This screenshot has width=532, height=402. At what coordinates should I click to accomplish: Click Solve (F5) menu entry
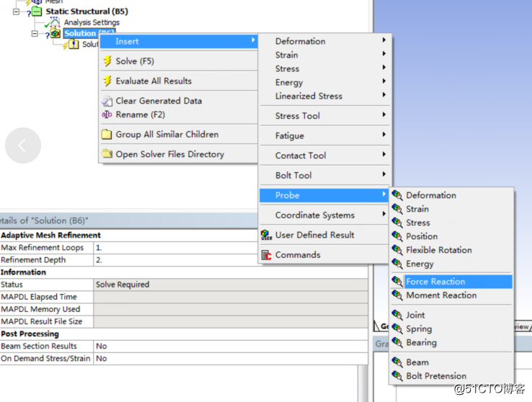(179, 61)
